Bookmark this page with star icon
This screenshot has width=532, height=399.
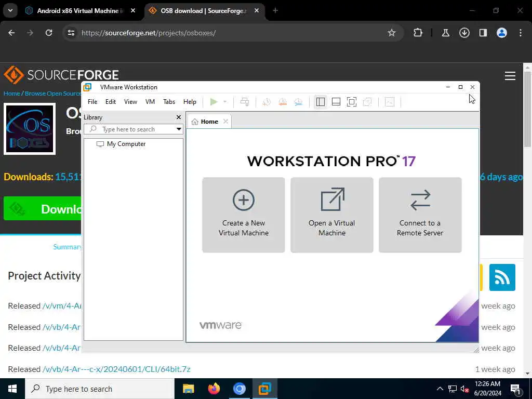coord(392,33)
